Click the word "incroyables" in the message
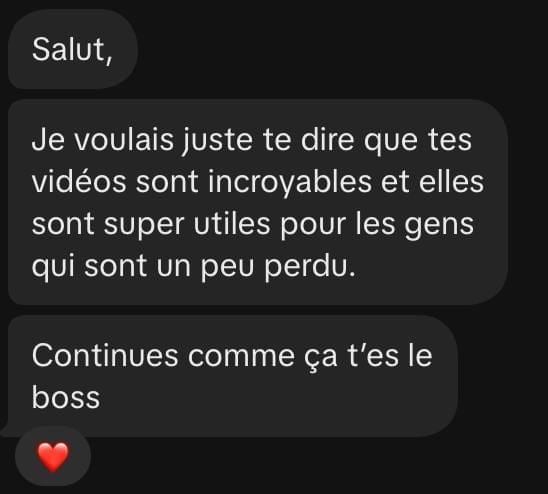This screenshot has height=494, width=548. tap(290, 182)
